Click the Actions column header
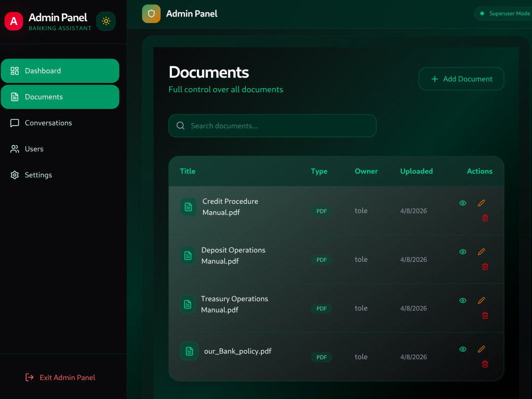 coord(479,171)
